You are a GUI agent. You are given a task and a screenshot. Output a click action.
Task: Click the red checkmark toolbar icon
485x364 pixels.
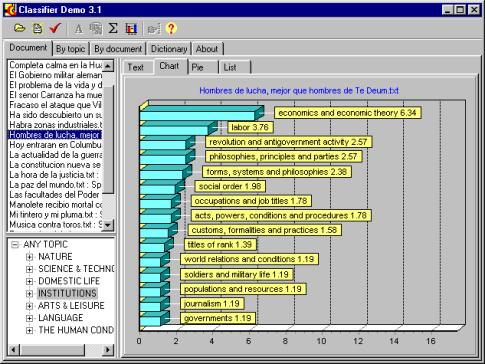click(x=55, y=28)
